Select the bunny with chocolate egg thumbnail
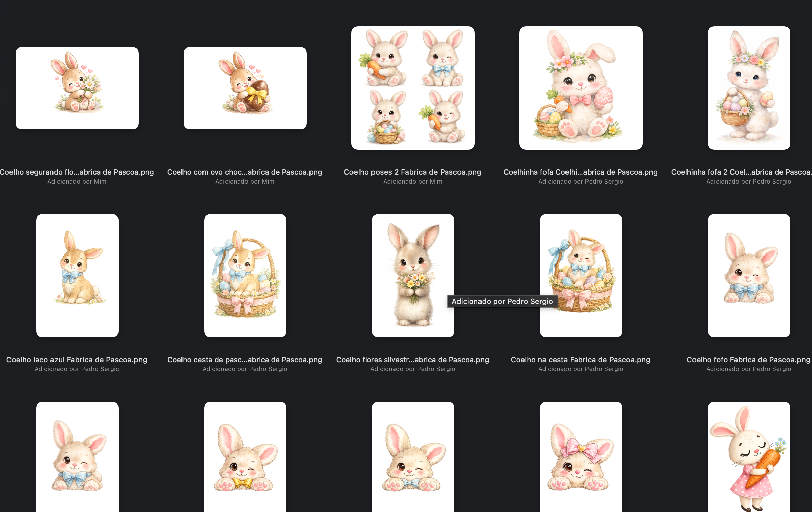This screenshot has width=812, height=512. tap(245, 88)
